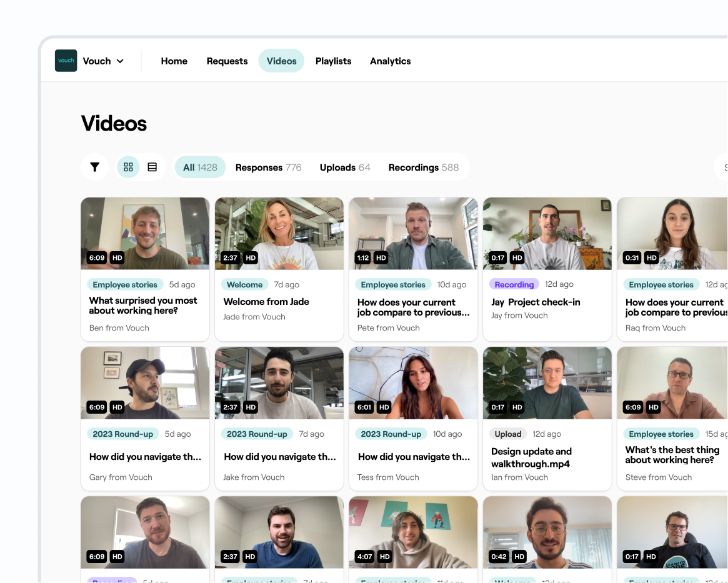Screen dimensions: 728x583
Task: Select the All 1428 filter tab
Action: [x=200, y=167]
